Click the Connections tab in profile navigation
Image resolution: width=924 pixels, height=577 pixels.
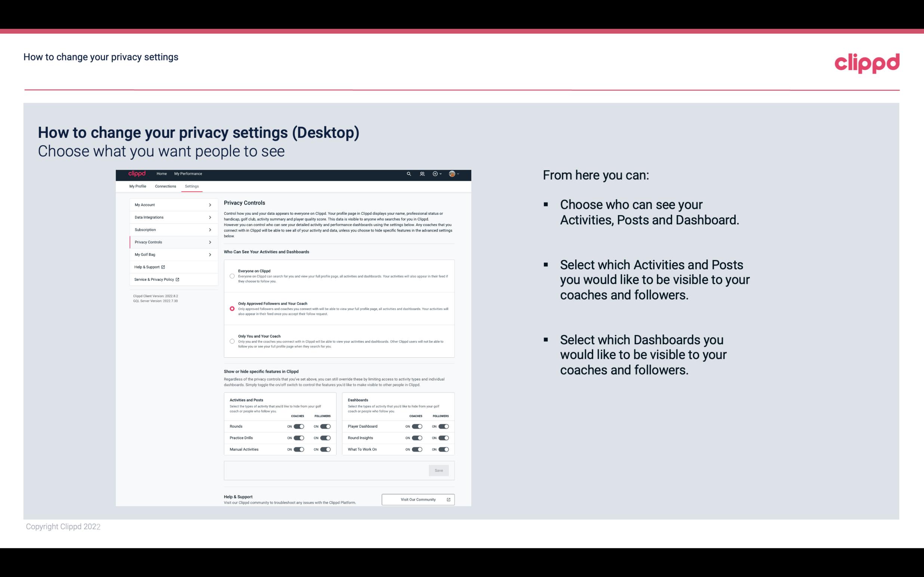coord(166,186)
